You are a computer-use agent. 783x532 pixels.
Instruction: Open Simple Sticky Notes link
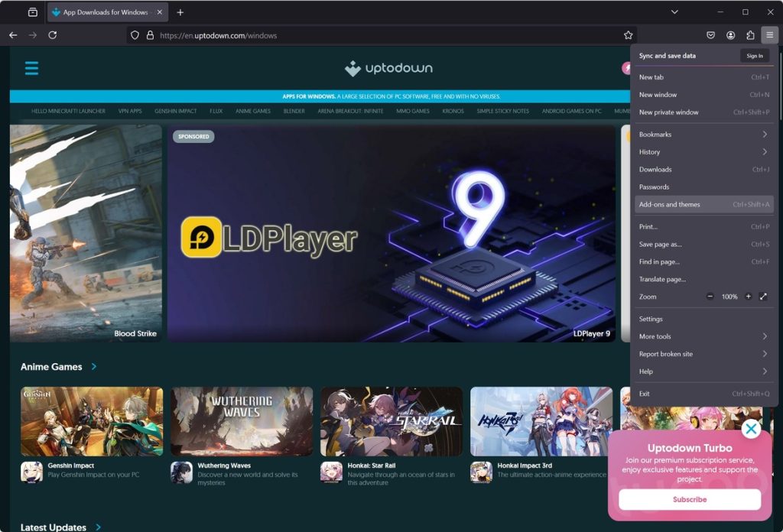pyautogui.click(x=502, y=111)
